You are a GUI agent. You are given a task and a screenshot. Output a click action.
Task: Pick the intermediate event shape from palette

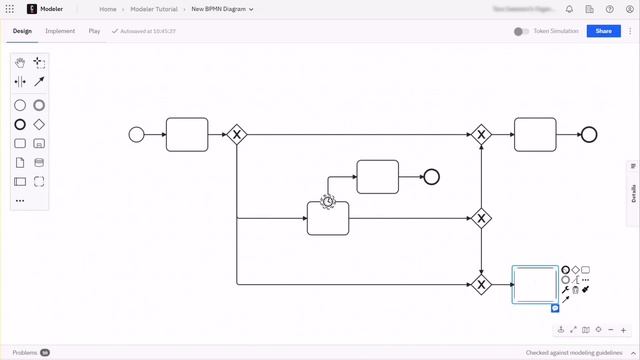(x=39, y=105)
